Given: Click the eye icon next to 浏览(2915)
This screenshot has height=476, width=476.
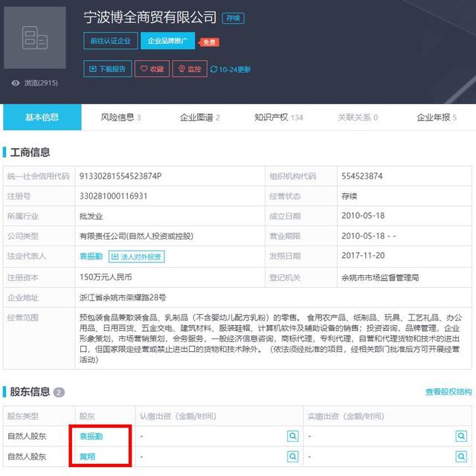Looking at the screenshot, I should tap(16, 83).
